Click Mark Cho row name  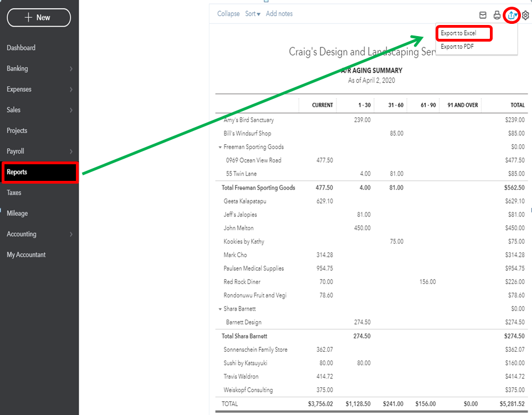coord(235,255)
